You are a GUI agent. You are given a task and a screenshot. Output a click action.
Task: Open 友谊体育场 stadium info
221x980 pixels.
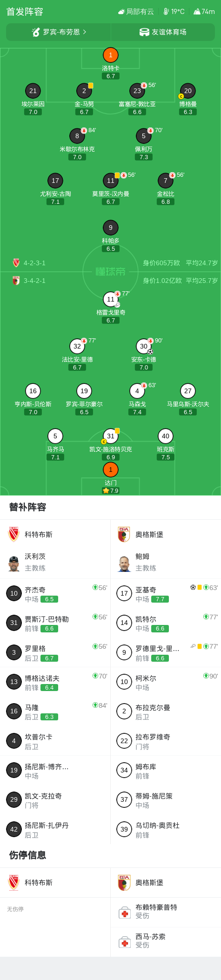pos(163,32)
